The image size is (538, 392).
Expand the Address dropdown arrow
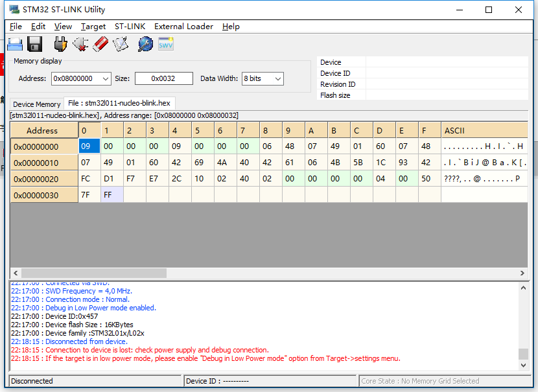coord(106,78)
